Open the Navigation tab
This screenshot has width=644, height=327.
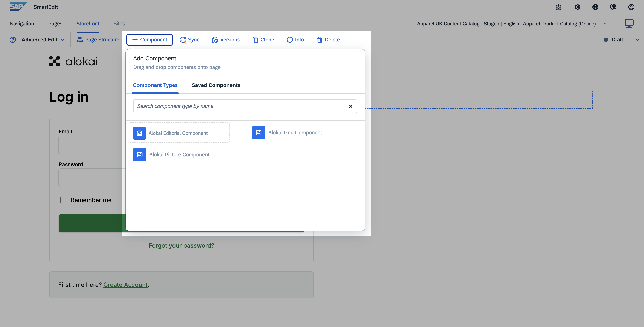tap(22, 24)
